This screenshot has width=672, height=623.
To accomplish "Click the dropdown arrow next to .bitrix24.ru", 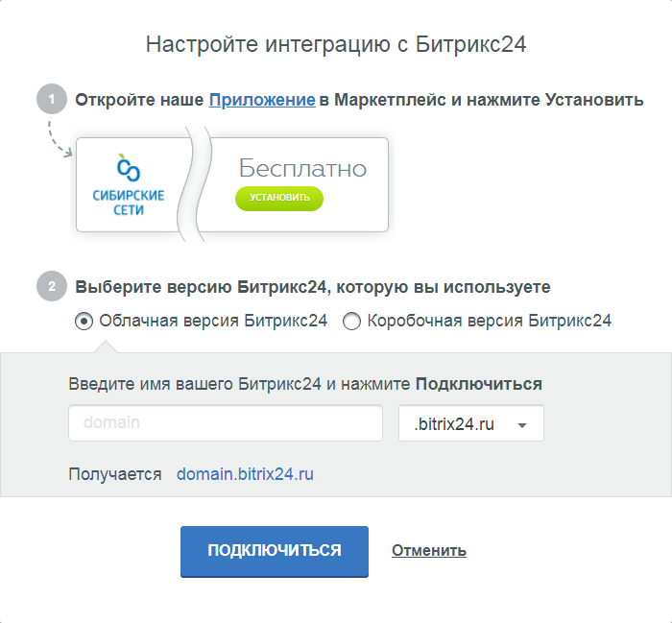I will (522, 424).
